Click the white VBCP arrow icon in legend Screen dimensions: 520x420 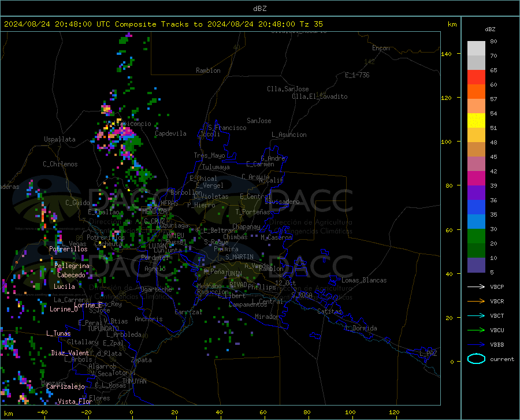click(x=476, y=287)
